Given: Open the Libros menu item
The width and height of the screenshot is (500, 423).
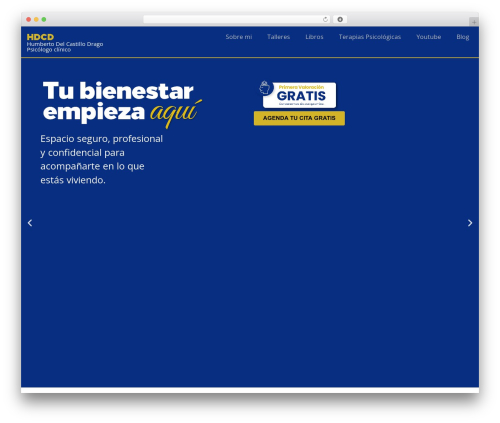Looking at the screenshot, I should [x=314, y=37].
